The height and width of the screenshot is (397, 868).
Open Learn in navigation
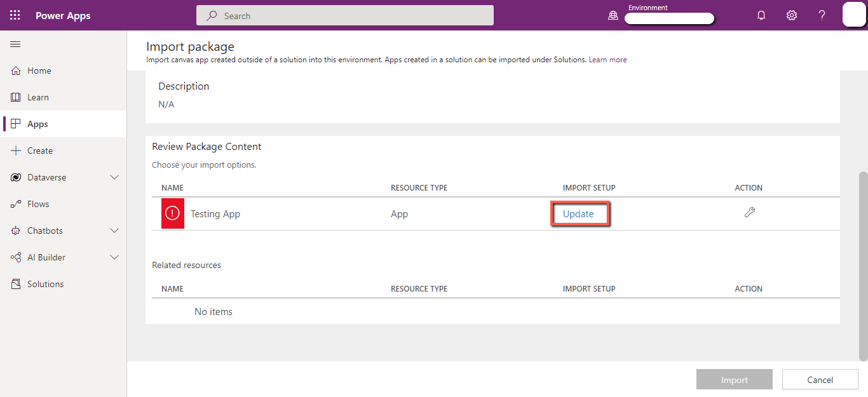[38, 97]
